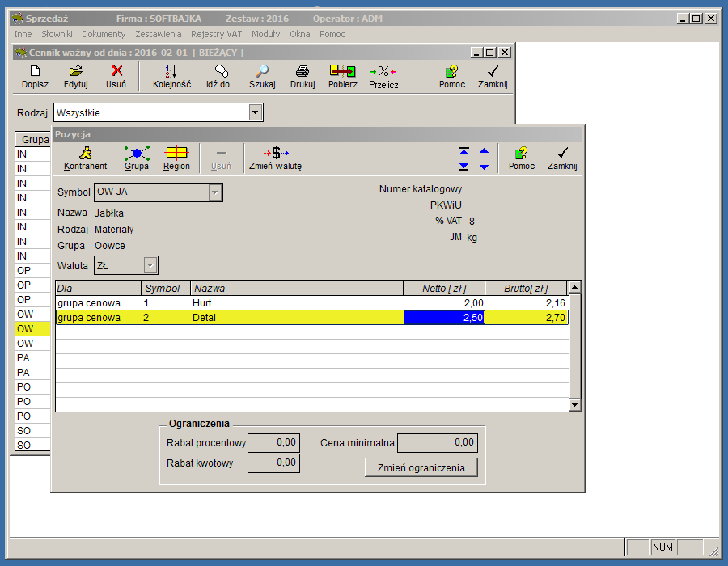
Task: Select the Hurt price group row
Action: point(311,303)
